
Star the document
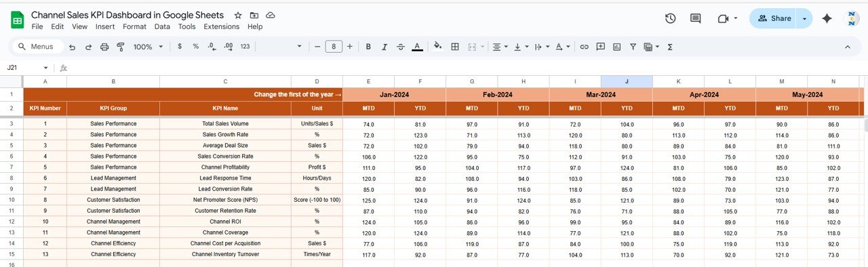click(237, 15)
